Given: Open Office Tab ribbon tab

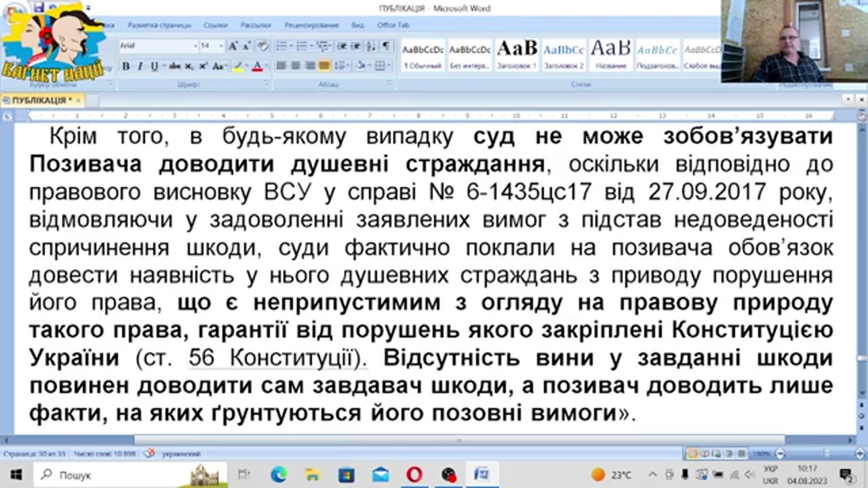Looking at the screenshot, I should pyautogui.click(x=393, y=25).
